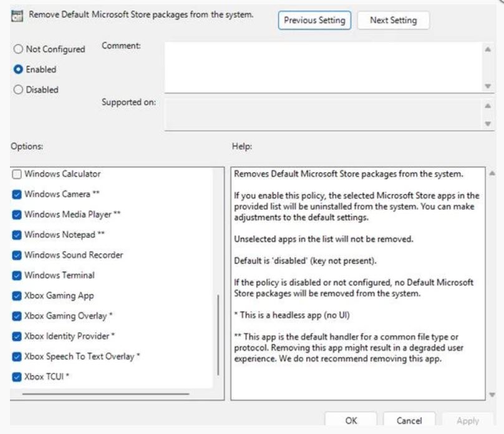504x434 pixels.
Task: Uncheck the Windows Terminal checkbox
Action: pos(17,275)
